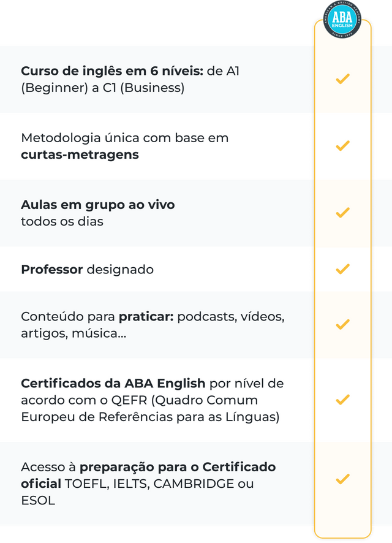Click 'Certificados da ABA English' bold text
This screenshot has height=543, width=392.
[113, 384]
